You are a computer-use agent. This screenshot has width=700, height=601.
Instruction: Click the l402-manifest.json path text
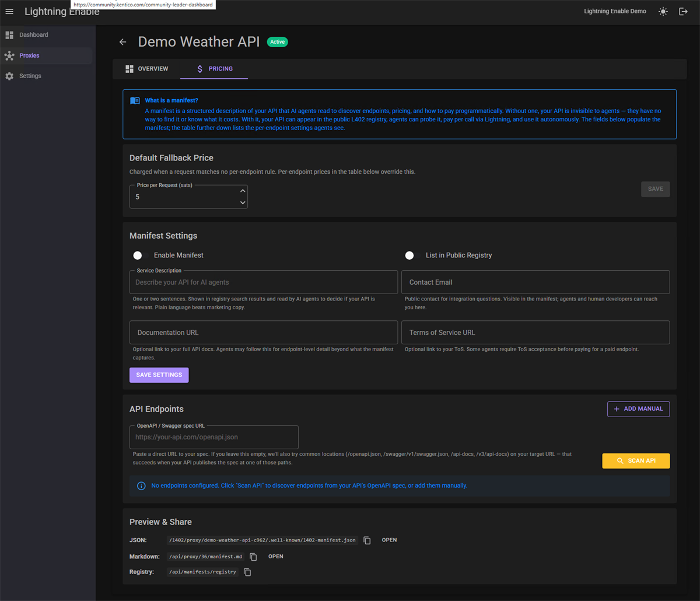click(262, 540)
